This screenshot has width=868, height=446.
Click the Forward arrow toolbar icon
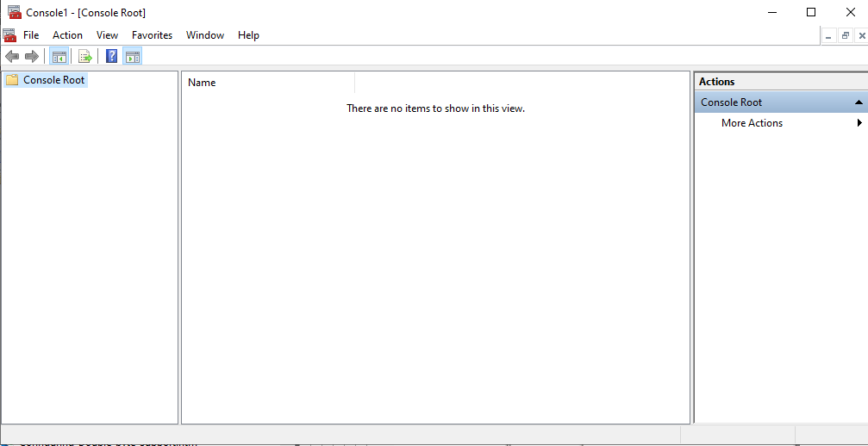coord(32,56)
